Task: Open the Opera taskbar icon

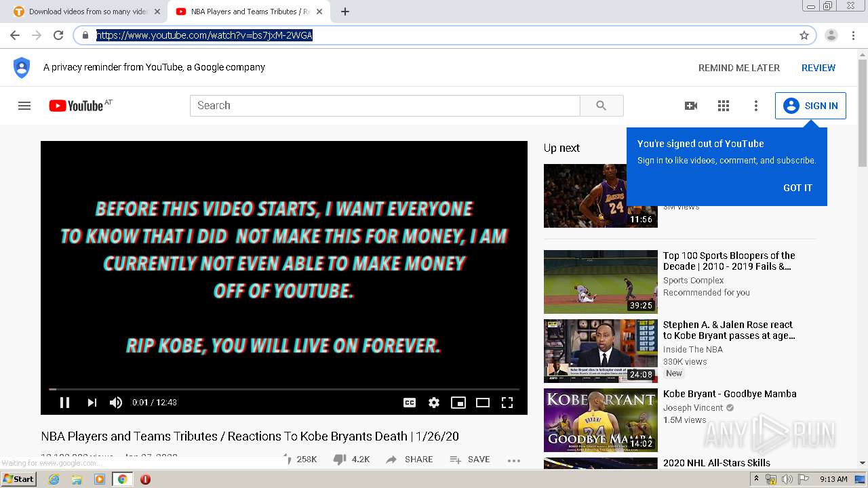Action: coord(145,479)
